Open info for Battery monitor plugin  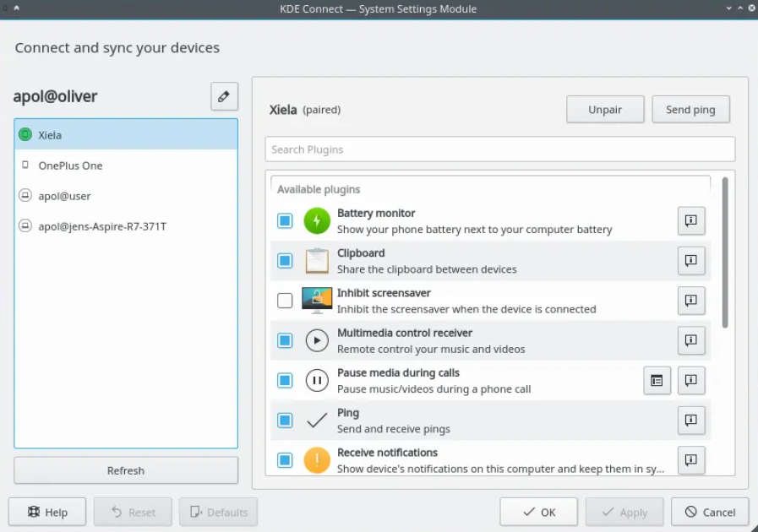690,220
